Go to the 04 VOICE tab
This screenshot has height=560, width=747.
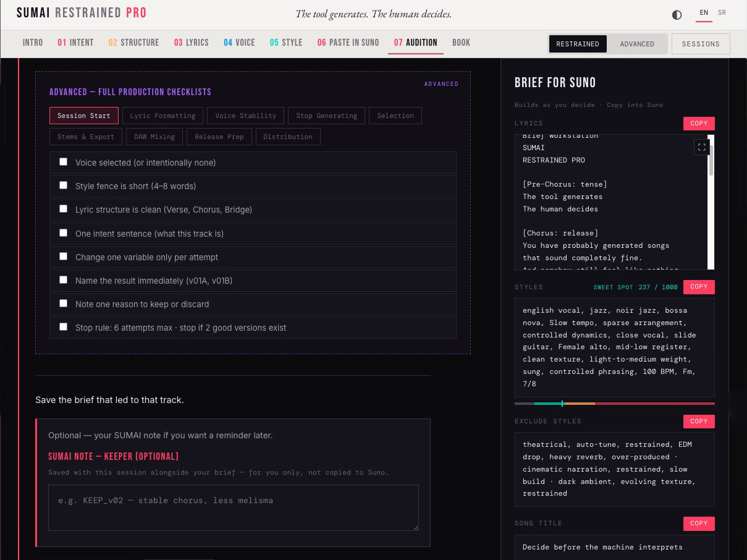click(239, 43)
